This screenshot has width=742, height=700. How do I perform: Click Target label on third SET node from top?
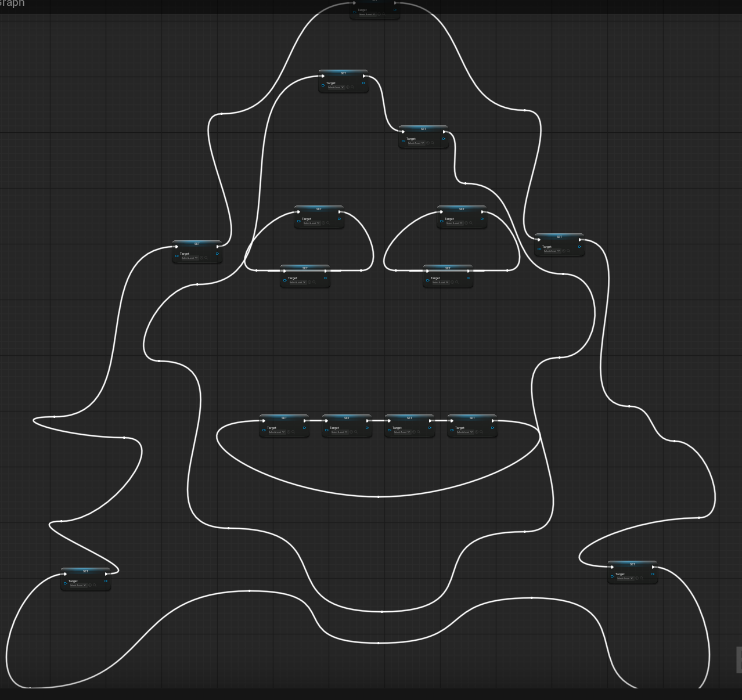tap(411, 139)
